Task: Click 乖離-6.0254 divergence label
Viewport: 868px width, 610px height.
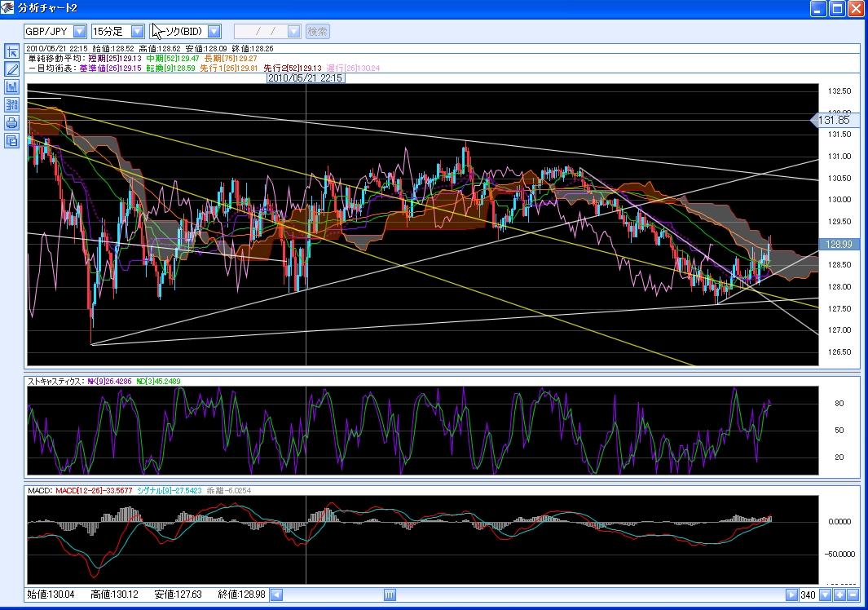Action: 229,490
